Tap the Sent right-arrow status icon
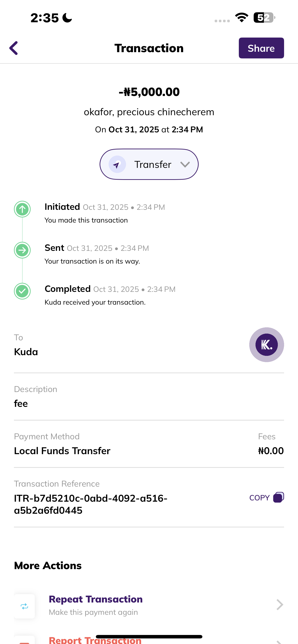The image size is (298, 644). tap(22, 250)
